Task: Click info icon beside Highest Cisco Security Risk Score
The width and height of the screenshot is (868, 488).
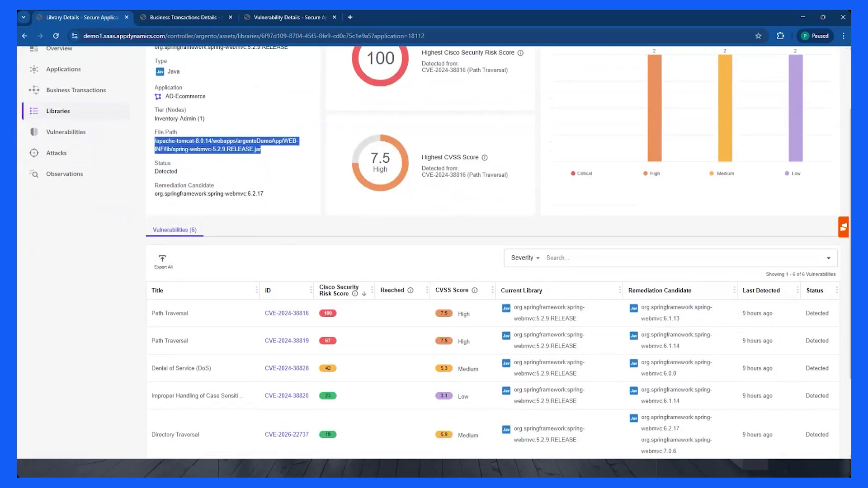Action: click(520, 53)
